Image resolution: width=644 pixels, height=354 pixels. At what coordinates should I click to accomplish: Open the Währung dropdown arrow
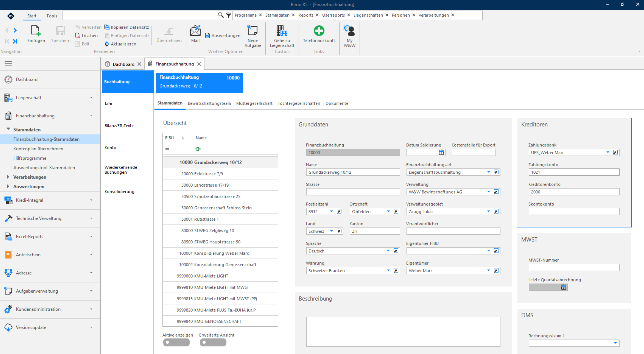(x=388, y=270)
